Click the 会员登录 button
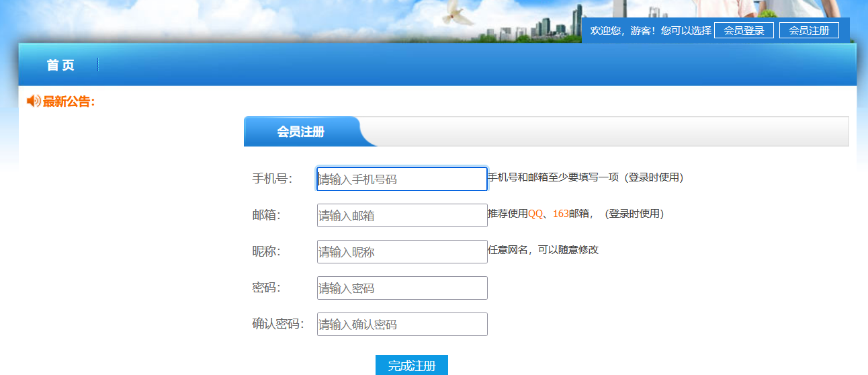 tap(744, 30)
